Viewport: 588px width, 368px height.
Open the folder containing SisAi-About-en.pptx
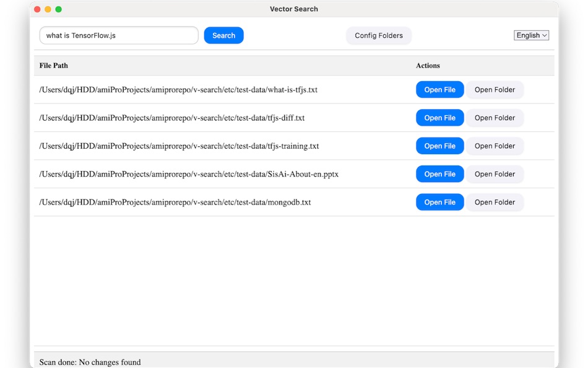[x=495, y=174]
